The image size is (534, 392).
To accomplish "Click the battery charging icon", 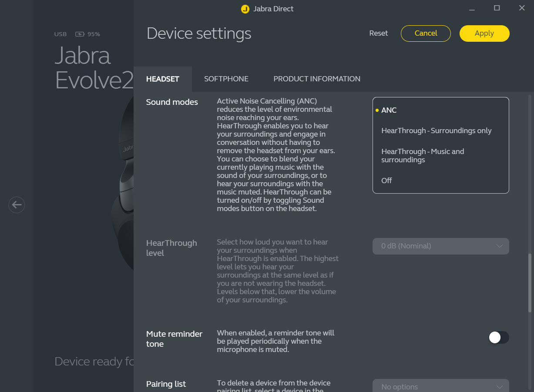I will click(x=80, y=34).
